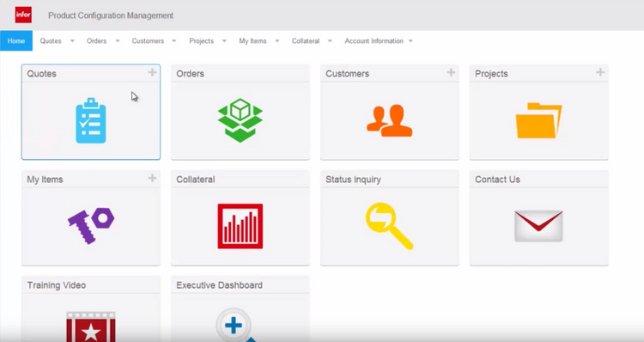Click the Infor logo
This screenshot has width=644, height=342.
coord(23,15)
